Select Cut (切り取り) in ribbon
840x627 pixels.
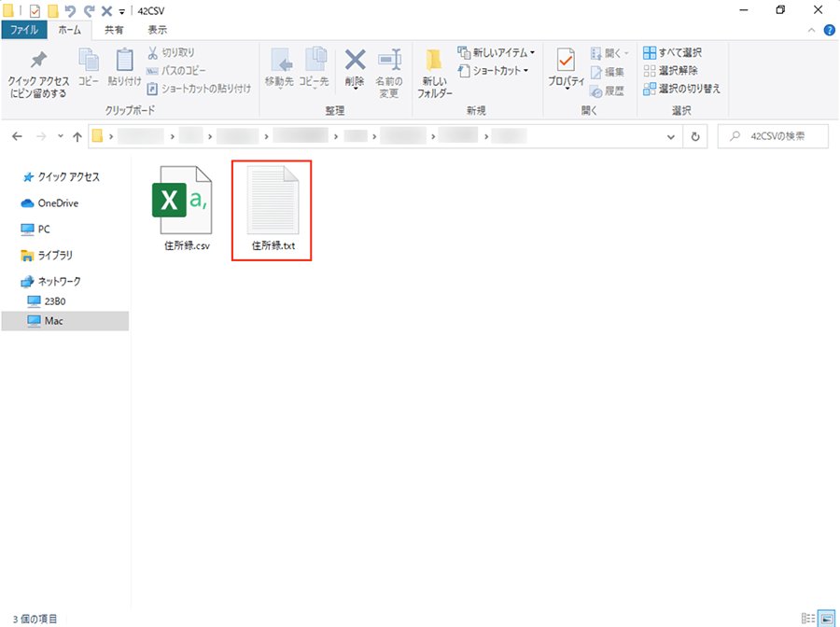(x=171, y=52)
